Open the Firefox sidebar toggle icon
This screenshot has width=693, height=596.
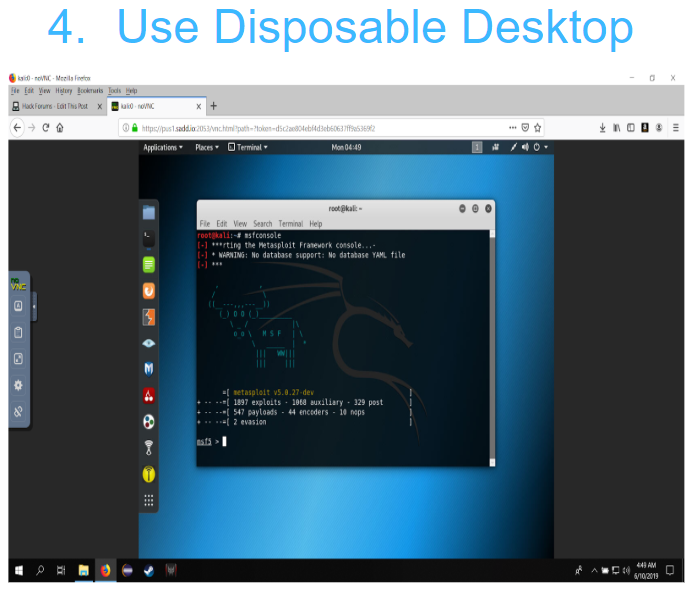[631, 128]
